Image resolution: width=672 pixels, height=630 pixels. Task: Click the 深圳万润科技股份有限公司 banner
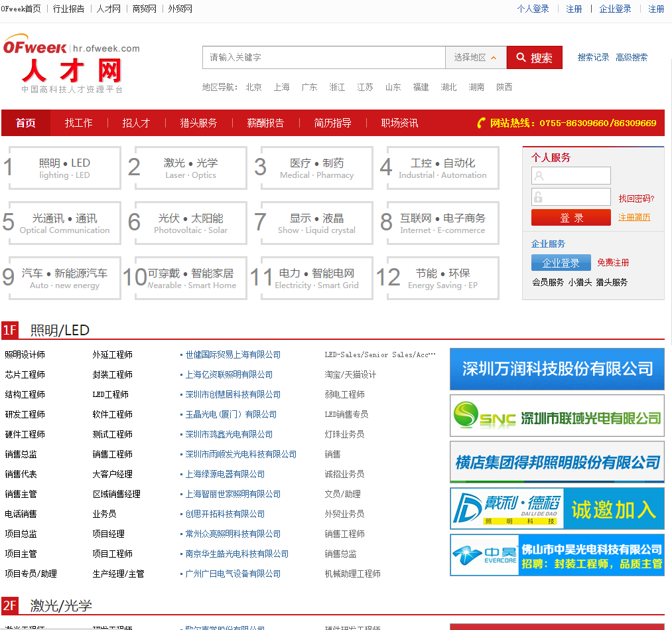pyautogui.click(x=557, y=369)
